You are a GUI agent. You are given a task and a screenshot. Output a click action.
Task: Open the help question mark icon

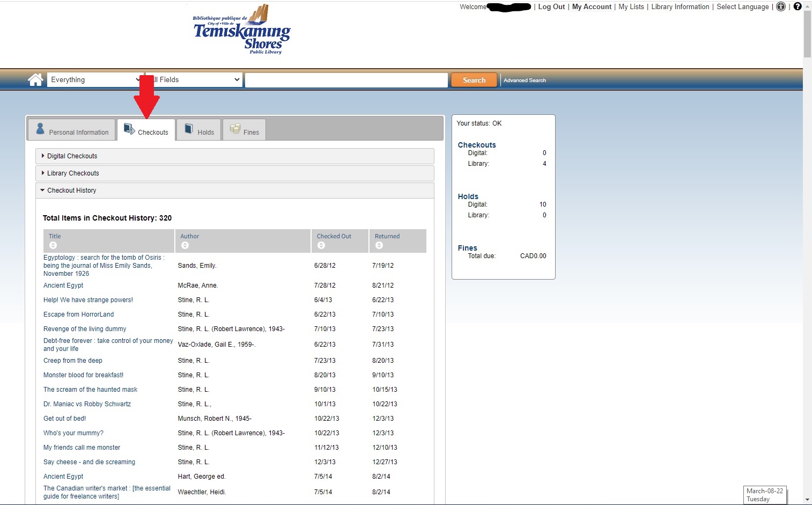pos(798,6)
